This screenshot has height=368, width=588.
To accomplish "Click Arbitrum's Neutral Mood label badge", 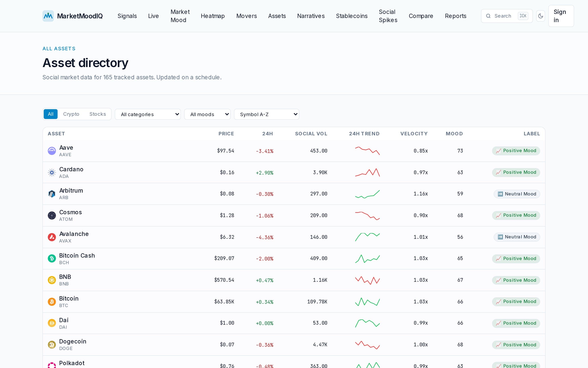I will point(517,194).
